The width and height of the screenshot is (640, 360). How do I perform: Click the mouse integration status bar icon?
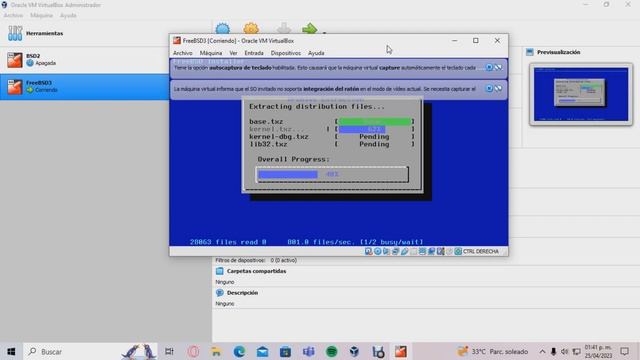(x=449, y=251)
